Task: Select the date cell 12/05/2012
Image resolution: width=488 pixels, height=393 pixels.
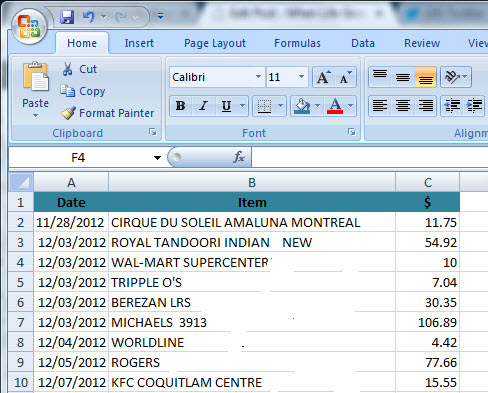Action: click(71, 362)
